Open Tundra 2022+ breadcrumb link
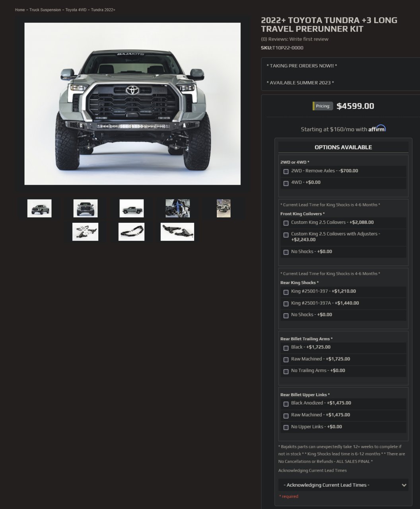This screenshot has height=509, width=420. (103, 10)
